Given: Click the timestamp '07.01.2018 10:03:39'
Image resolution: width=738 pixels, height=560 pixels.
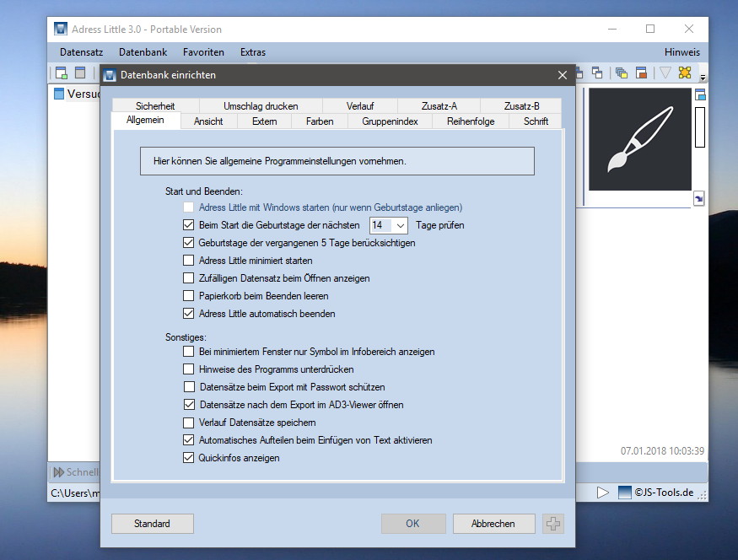Looking at the screenshot, I should click(662, 451).
